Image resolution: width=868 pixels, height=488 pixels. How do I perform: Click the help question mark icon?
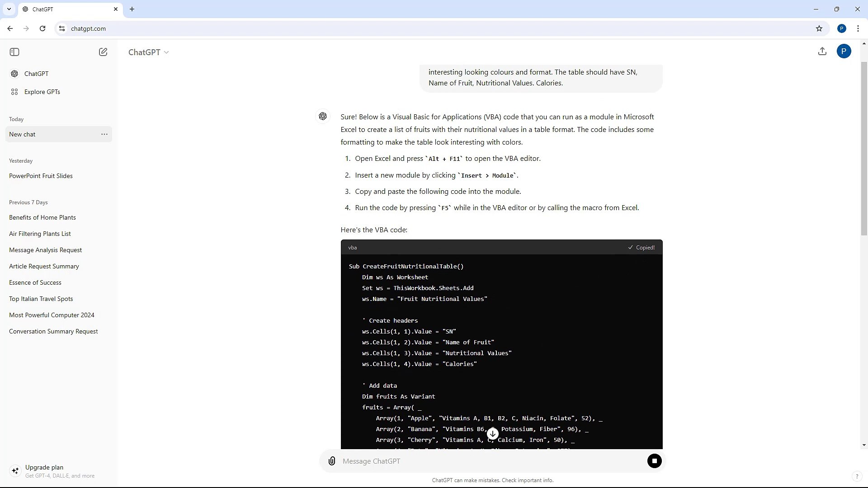pos(857,476)
